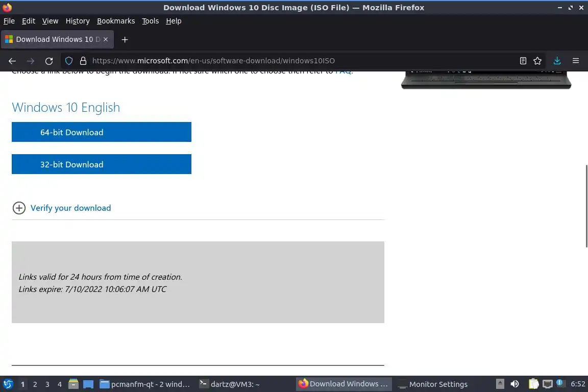Click the Verify your download link
588x392 pixels.
point(70,208)
